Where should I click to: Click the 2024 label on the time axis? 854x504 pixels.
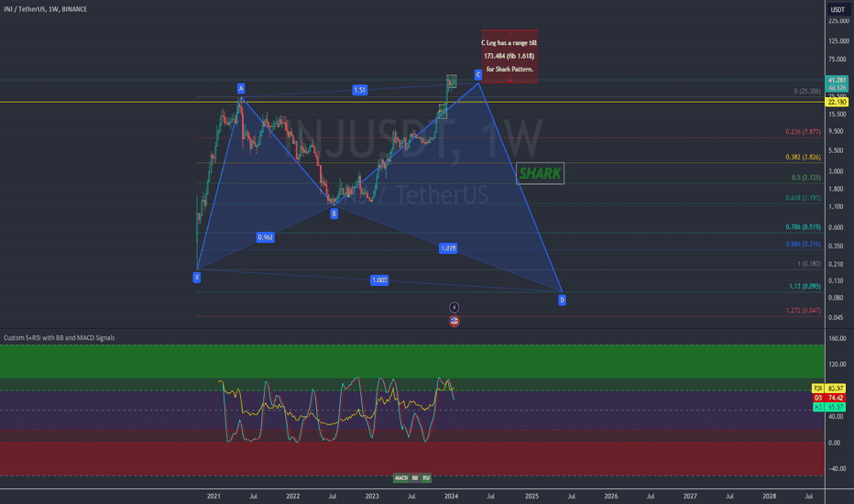pyautogui.click(x=451, y=496)
